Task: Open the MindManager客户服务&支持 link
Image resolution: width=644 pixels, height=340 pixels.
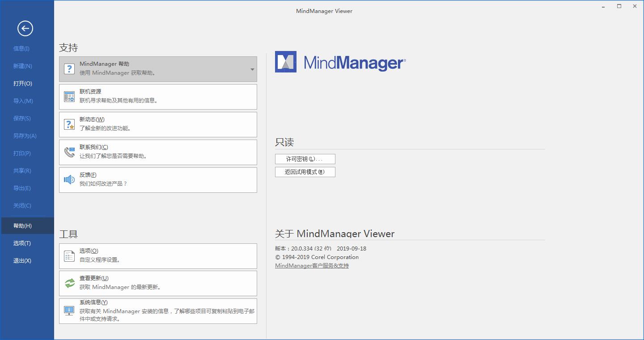Action: pyautogui.click(x=312, y=266)
